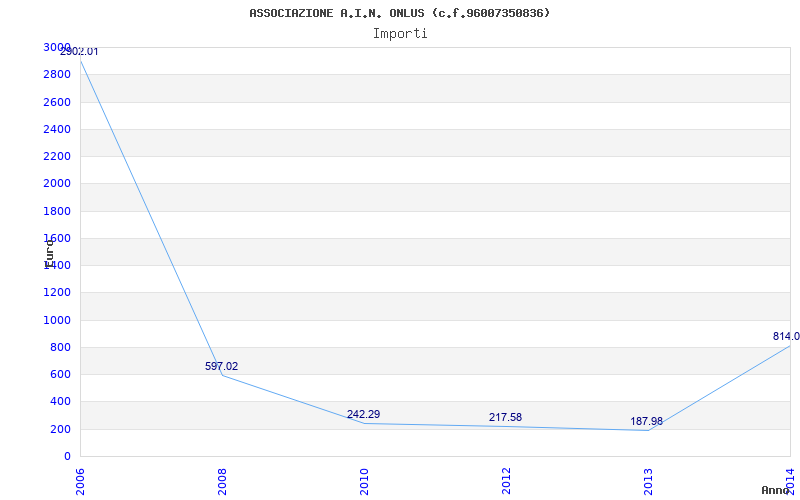
Task: Click the Anno axis title
Action: tap(776, 490)
